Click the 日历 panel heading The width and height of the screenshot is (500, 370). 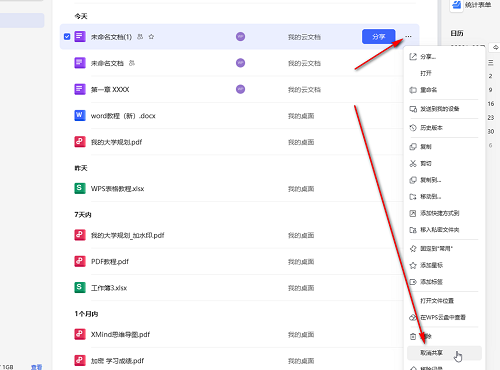click(457, 33)
